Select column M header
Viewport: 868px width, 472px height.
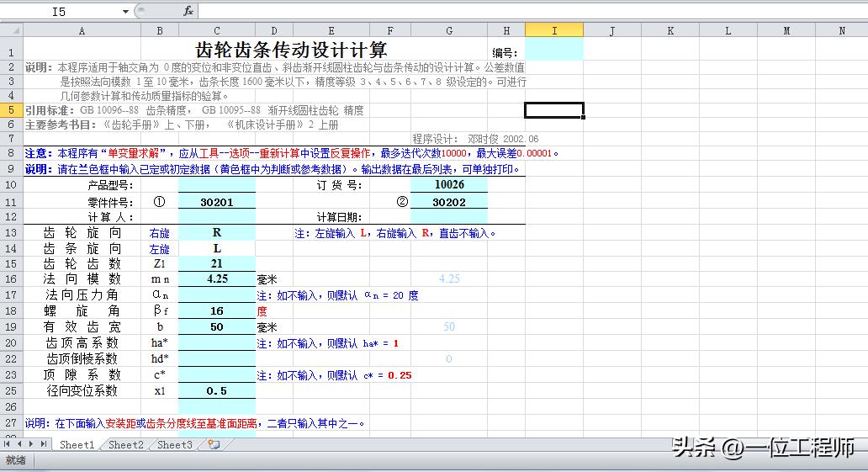(x=786, y=30)
